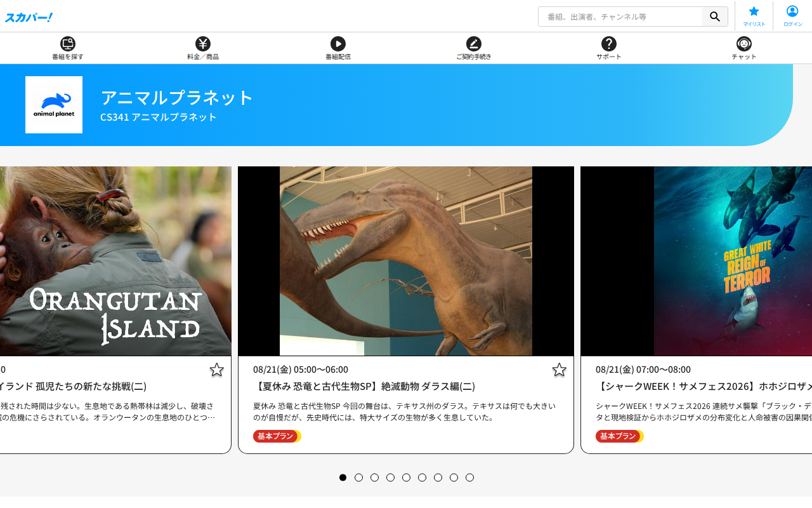
Task: Click the アニマルプラネット channel heading
Action: pos(177,97)
